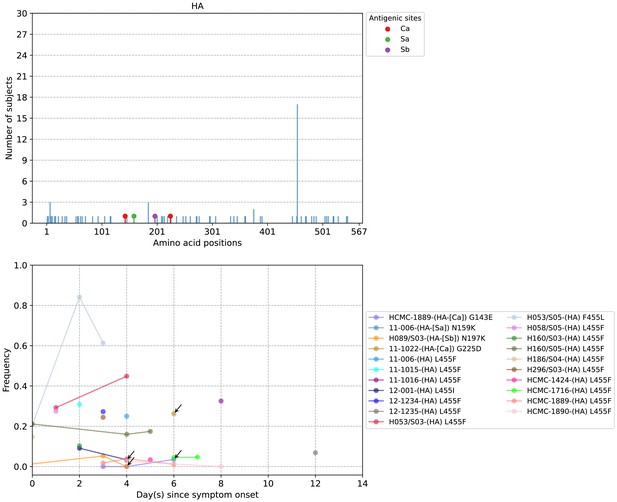Click the y-axis tick label '18'

tap(23, 97)
